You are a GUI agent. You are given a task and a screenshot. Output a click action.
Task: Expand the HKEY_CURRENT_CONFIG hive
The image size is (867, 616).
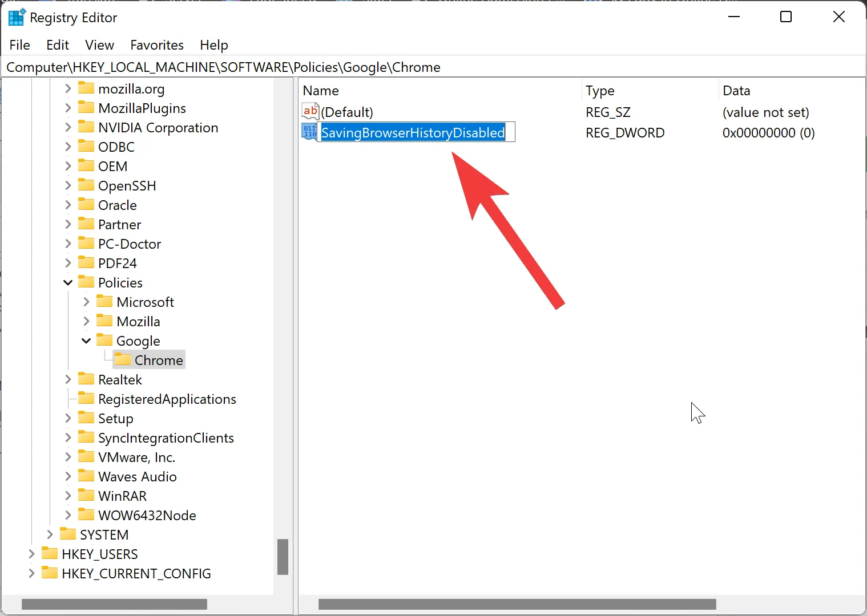point(31,573)
